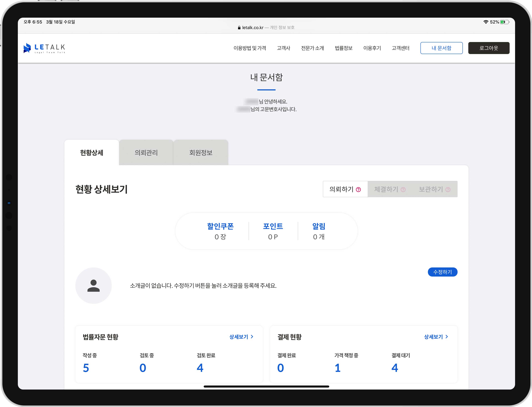Click the LETALK logo icon
This screenshot has height=407, width=532.
(x=27, y=48)
